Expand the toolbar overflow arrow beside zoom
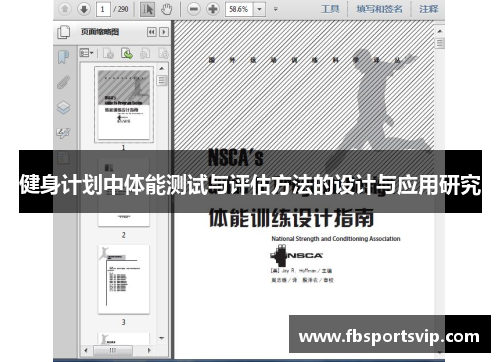The width and height of the screenshot is (500, 362). click(x=276, y=9)
